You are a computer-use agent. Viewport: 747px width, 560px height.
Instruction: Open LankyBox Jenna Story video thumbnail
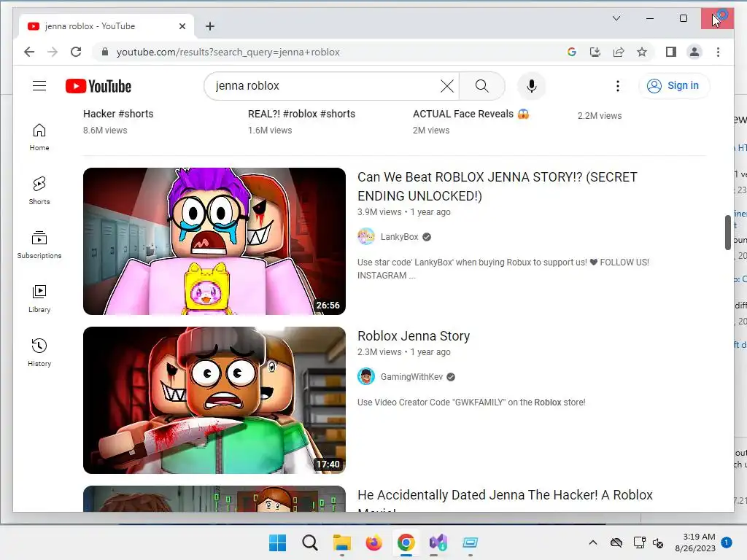coord(214,241)
